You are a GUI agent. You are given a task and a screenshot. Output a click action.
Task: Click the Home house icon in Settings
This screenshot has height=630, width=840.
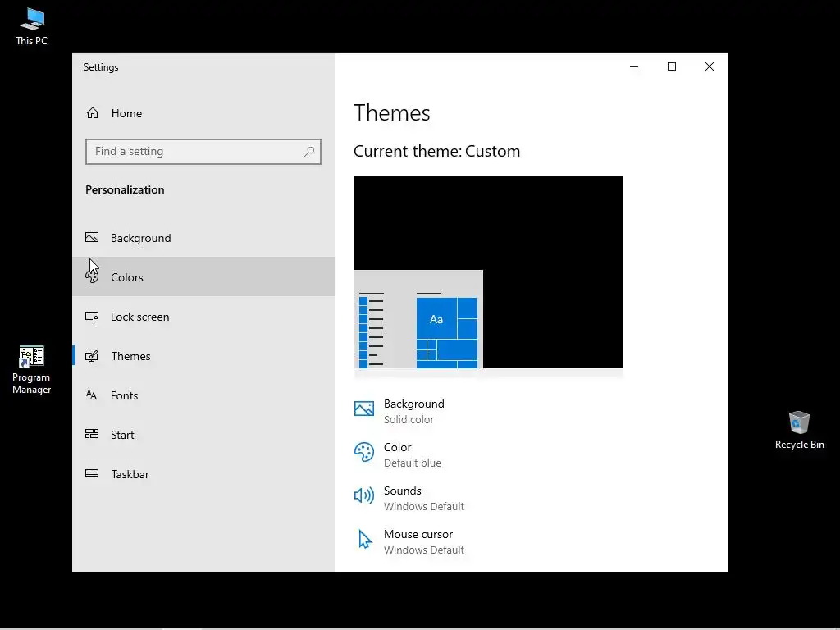click(93, 113)
